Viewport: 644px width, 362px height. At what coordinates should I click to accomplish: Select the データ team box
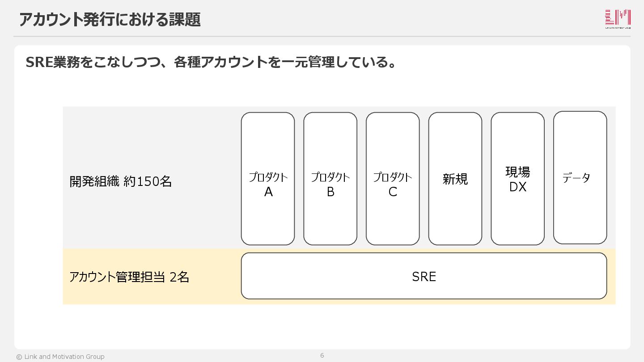[x=580, y=177]
